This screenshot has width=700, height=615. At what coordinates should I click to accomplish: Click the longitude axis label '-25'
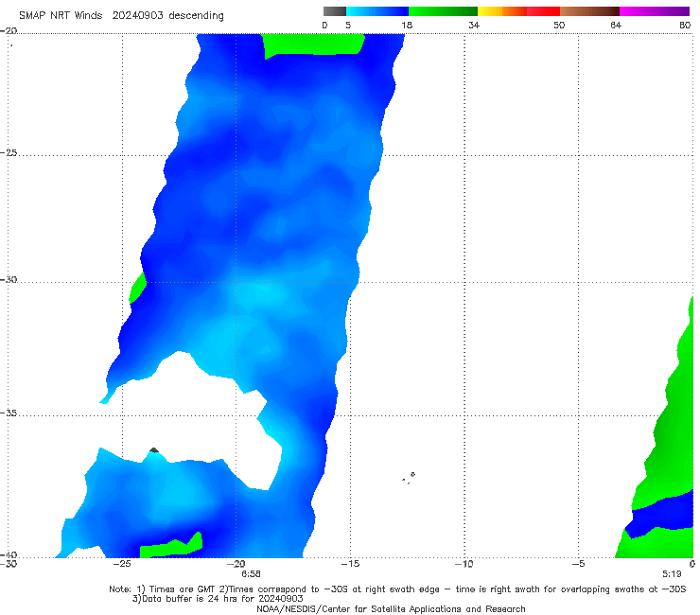pyautogui.click(x=122, y=564)
